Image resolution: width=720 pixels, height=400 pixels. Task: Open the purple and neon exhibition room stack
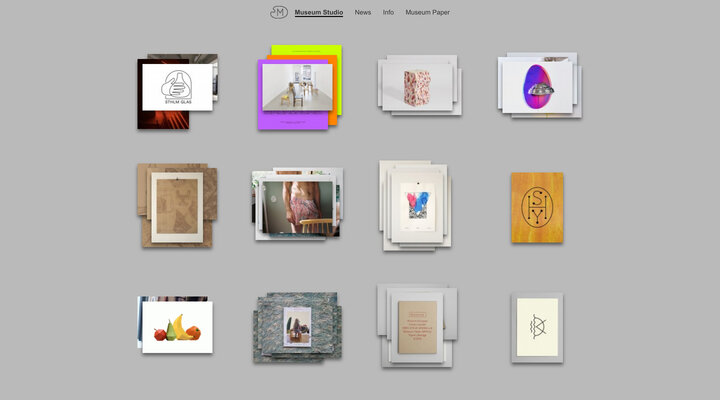point(300,87)
